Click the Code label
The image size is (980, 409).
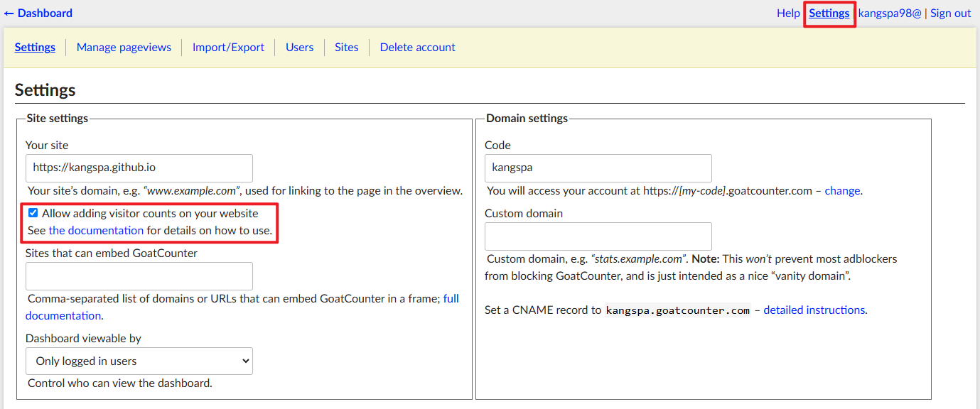click(x=497, y=145)
